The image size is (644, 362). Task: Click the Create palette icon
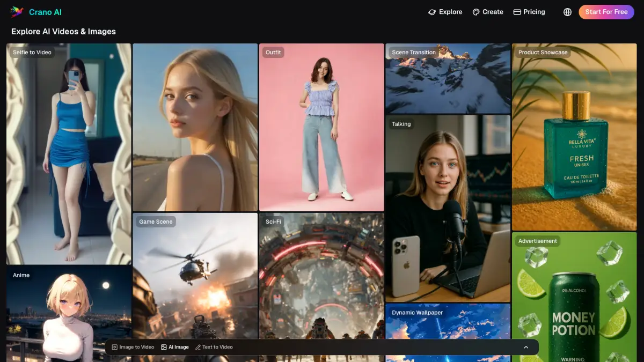coord(475,12)
